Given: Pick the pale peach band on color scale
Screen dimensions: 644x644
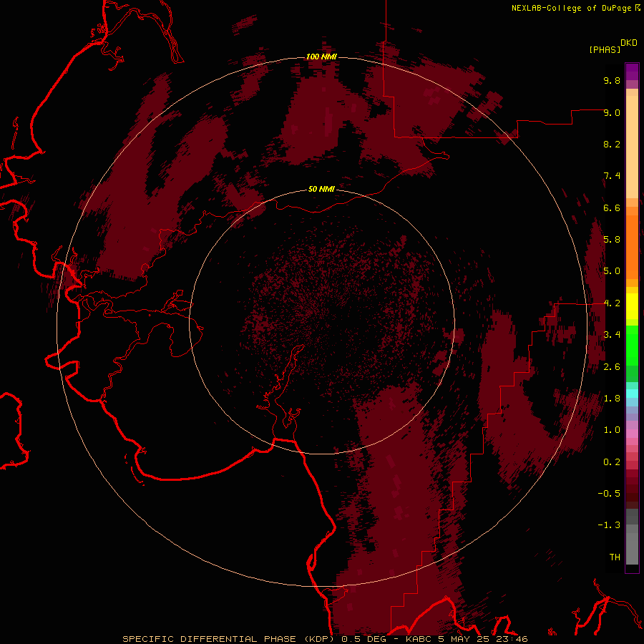Looking at the screenshot, I should tap(632, 147).
